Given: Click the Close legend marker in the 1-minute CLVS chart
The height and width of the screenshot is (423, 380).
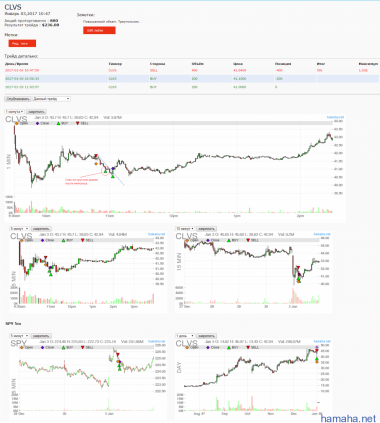Looking at the screenshot, I should 37,123.
